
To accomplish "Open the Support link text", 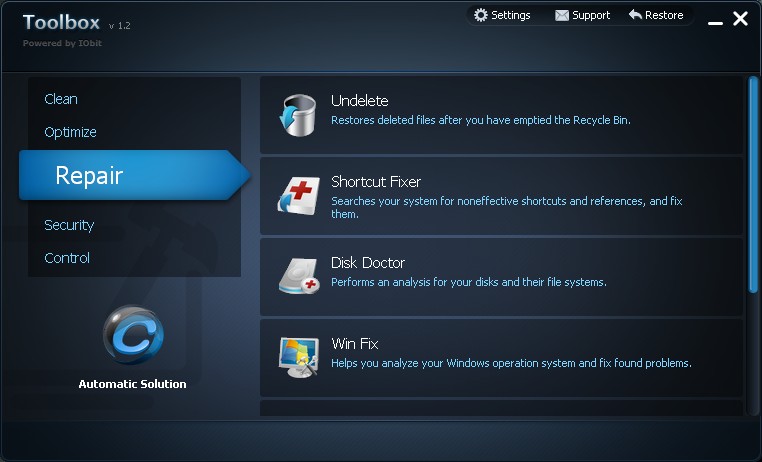I will 591,16.
